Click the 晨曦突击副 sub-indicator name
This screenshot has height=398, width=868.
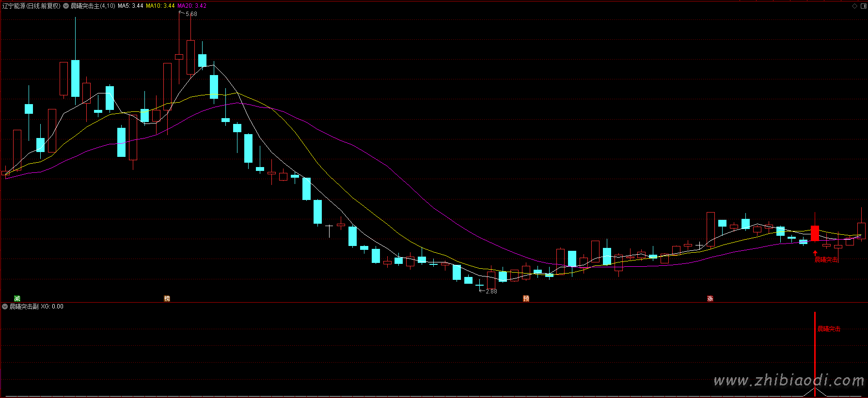[x=24, y=306]
